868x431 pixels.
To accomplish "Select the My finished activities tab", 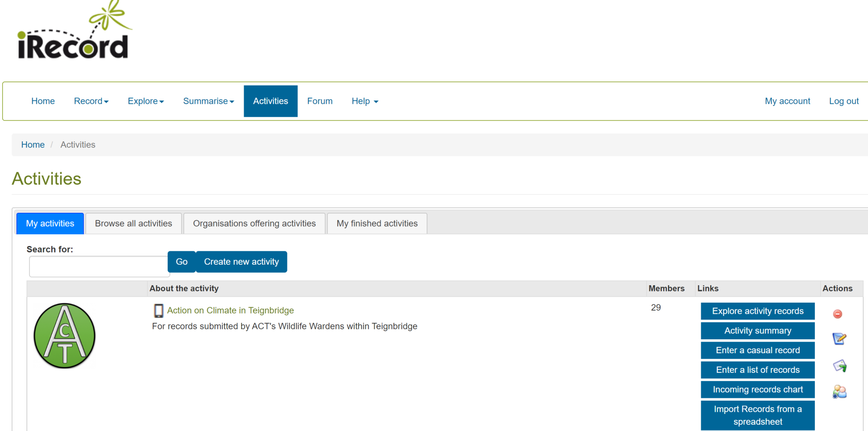I will [377, 224].
